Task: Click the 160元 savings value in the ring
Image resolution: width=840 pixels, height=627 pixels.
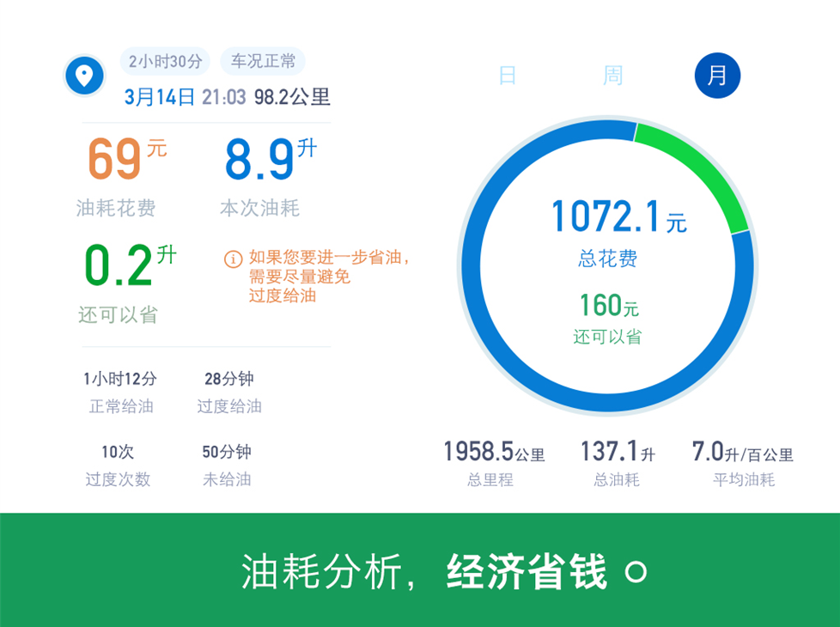Action: coord(609,305)
